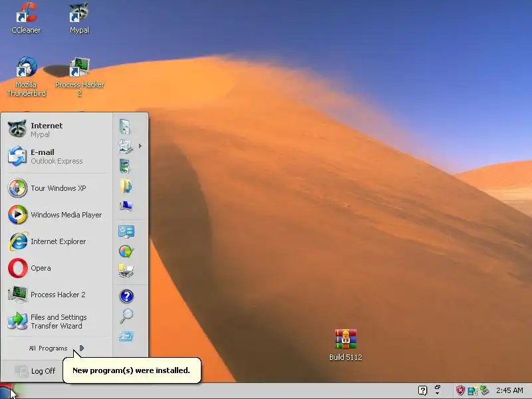Open Process Hacker 2 desktop shortcut

tap(79, 76)
